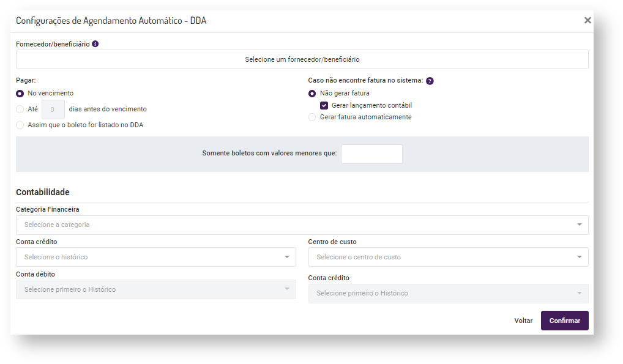
Task: Select the 'Não gerar fatura' radio button
Action: tap(312, 94)
